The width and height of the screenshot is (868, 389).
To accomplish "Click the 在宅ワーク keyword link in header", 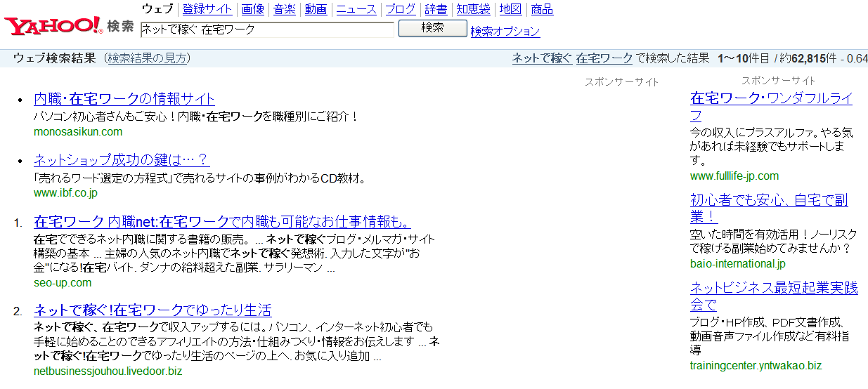I will [604, 58].
